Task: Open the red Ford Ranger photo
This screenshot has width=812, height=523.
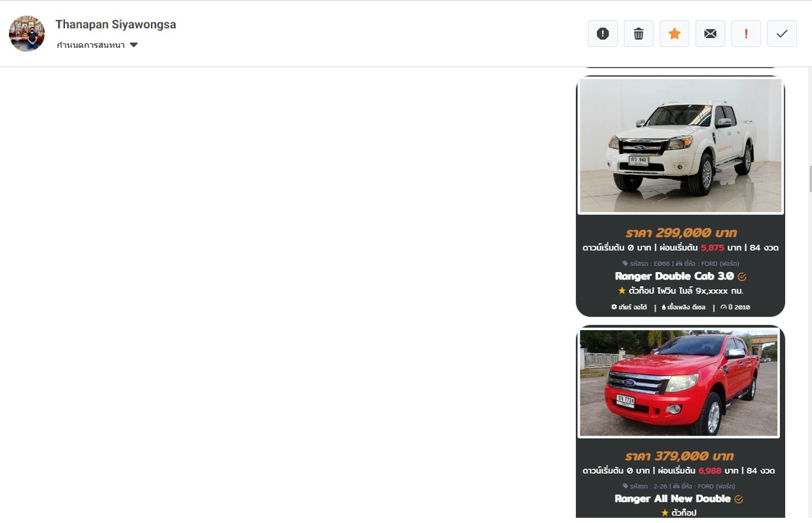Action: [x=679, y=383]
